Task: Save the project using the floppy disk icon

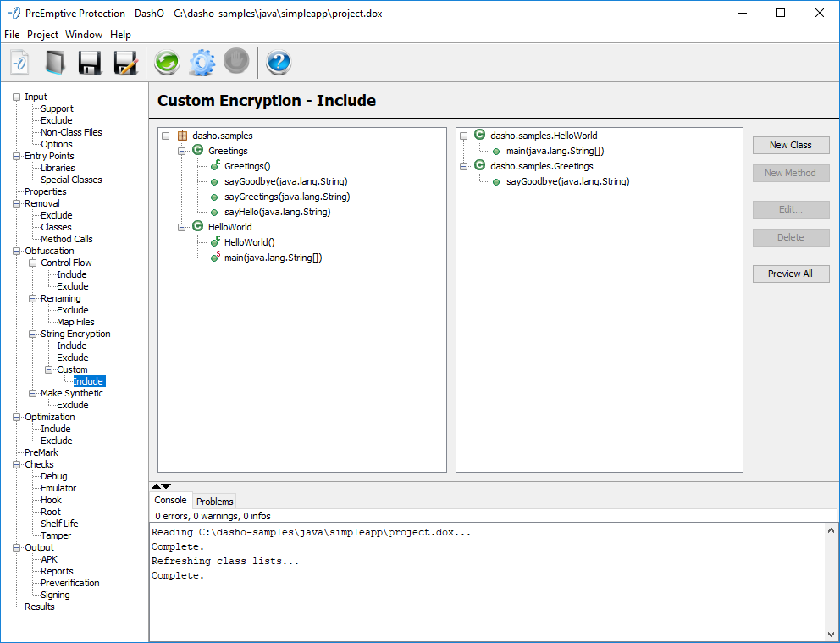Action: (90, 63)
